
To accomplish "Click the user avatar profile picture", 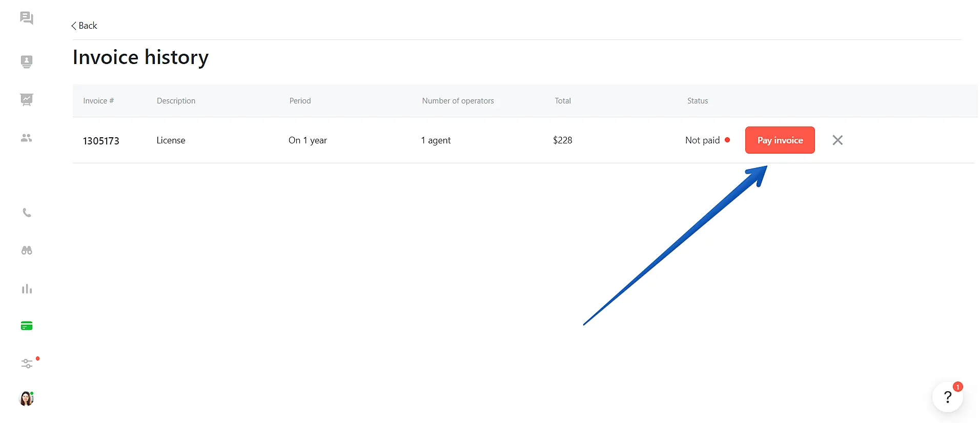I will (x=26, y=398).
